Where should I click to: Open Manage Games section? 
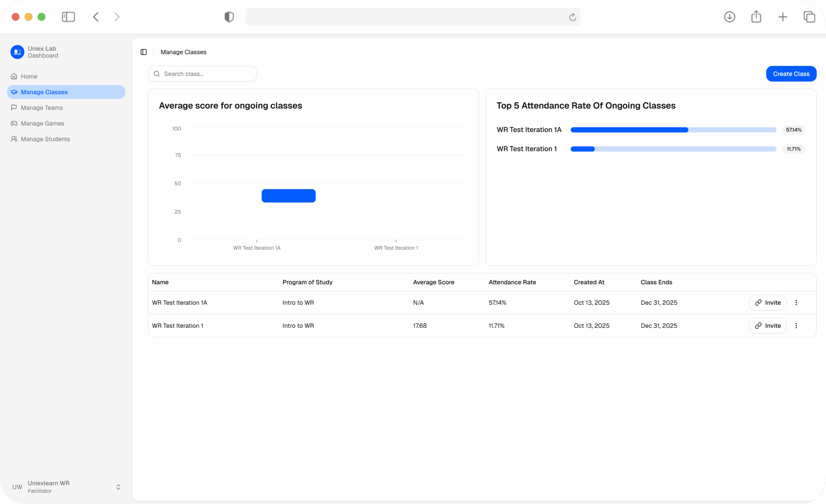[42, 123]
